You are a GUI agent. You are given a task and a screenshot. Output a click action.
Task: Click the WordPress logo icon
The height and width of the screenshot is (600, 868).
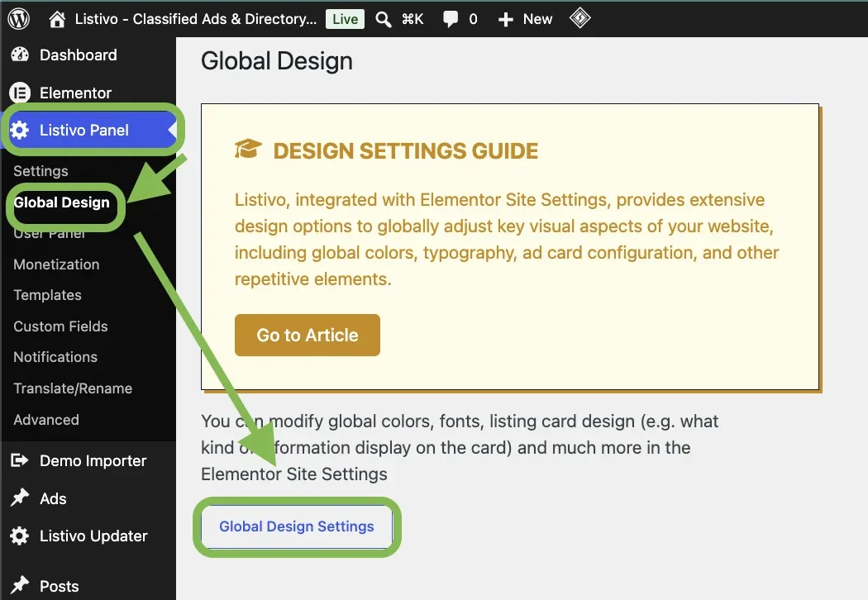(18, 19)
